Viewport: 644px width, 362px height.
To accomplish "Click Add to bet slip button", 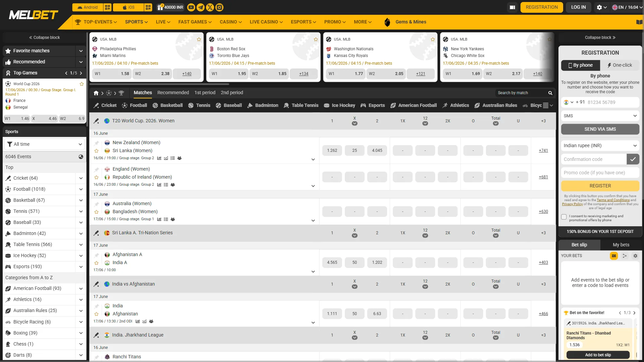I will (598, 355).
